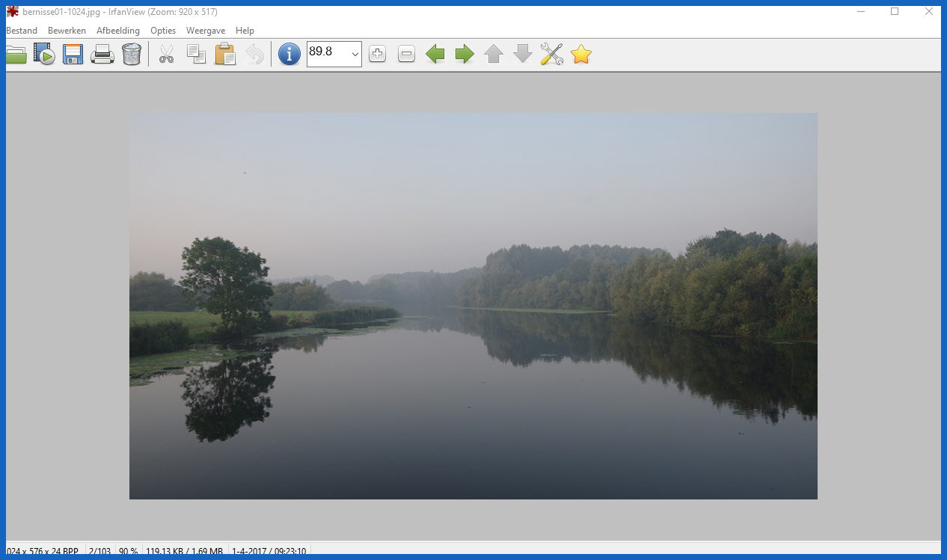Zoom in with the plus magnifier button
Screen dimensions: 947x560
pyautogui.click(x=377, y=54)
